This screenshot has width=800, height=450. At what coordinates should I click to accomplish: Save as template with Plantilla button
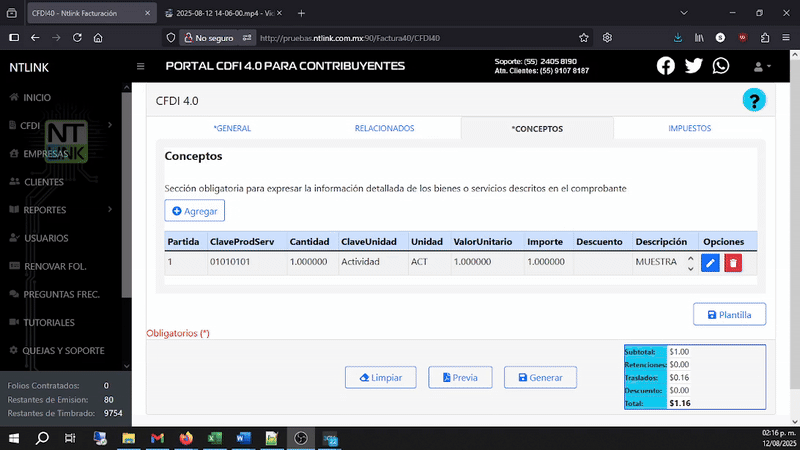[729, 314]
